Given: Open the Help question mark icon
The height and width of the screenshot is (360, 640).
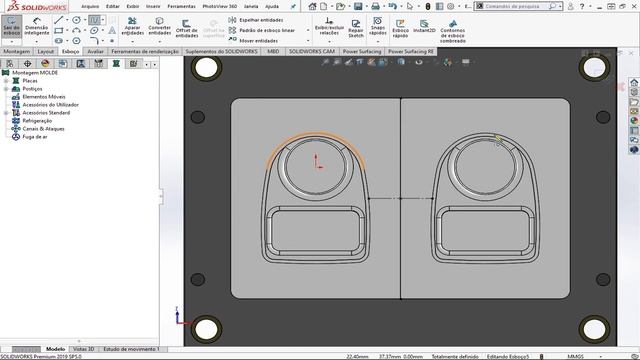Looking at the screenshot, I should [x=582, y=6].
